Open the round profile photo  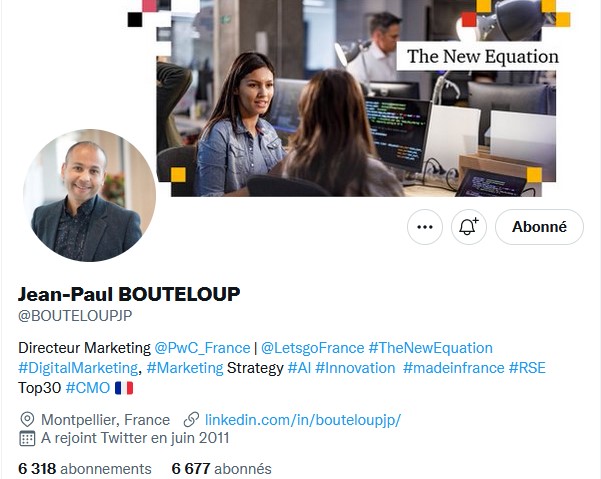point(90,195)
